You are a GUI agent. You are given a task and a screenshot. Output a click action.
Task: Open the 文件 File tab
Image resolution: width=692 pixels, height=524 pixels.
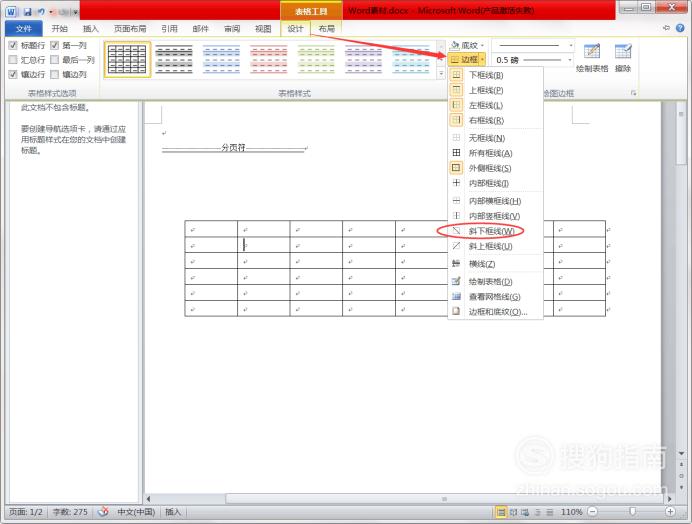24,29
